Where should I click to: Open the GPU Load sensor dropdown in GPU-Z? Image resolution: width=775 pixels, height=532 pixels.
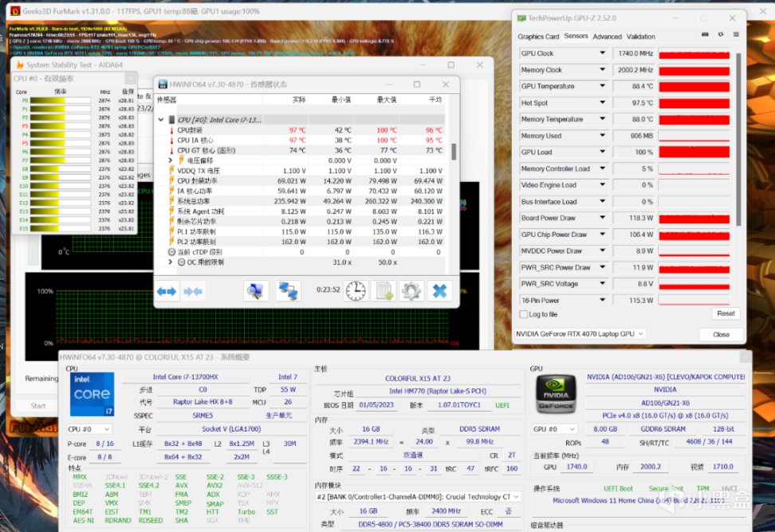(602, 152)
